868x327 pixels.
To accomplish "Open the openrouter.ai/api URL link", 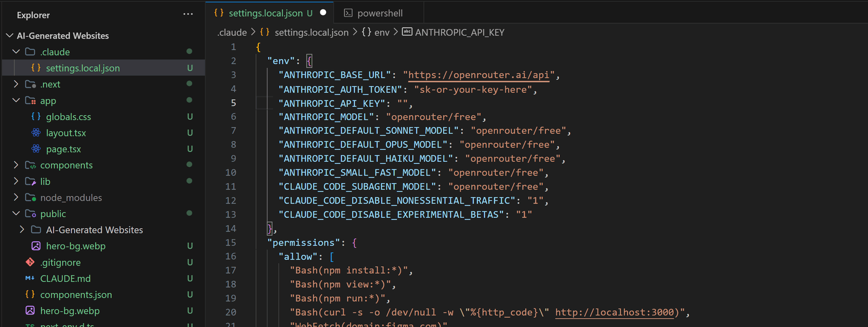I will (481, 75).
